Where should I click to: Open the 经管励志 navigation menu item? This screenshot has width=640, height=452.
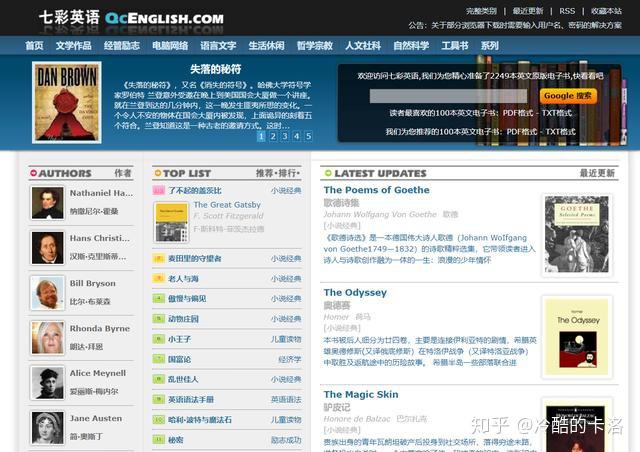pyautogui.click(x=122, y=46)
